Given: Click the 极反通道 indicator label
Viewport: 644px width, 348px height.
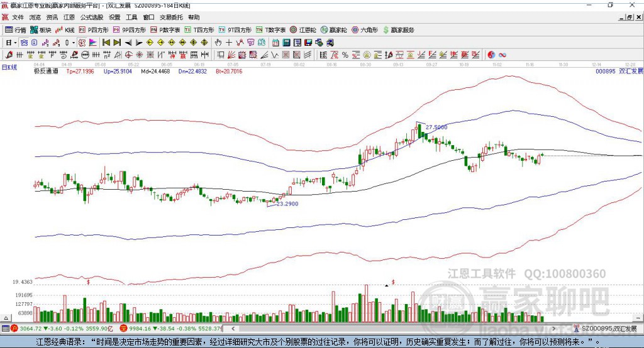Looking at the screenshot, I should [46, 71].
